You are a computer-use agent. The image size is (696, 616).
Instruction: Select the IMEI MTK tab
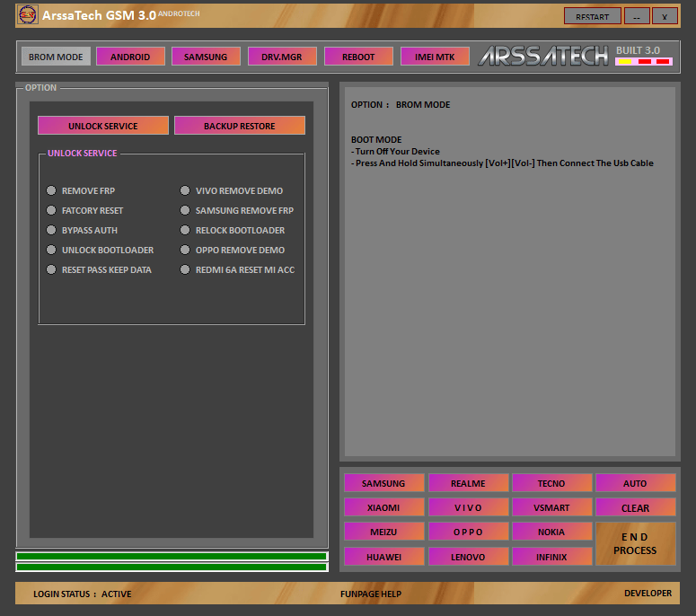click(x=435, y=57)
